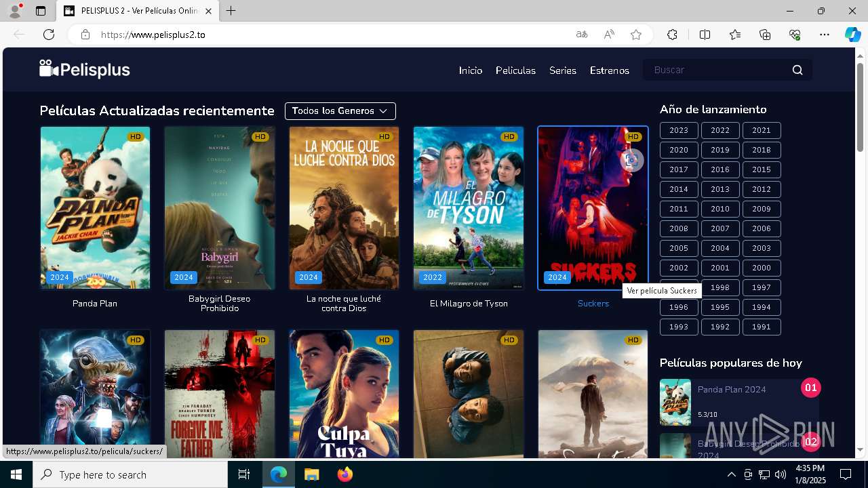Filter by year 2021
The image size is (868, 488).
coord(762,130)
